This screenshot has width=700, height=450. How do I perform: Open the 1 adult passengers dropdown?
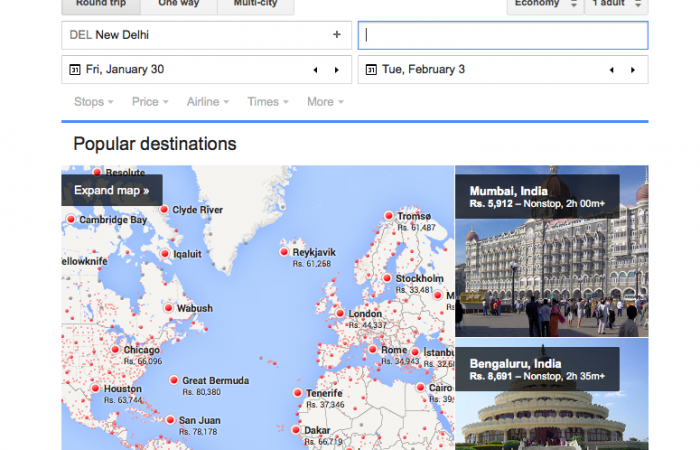(x=617, y=5)
